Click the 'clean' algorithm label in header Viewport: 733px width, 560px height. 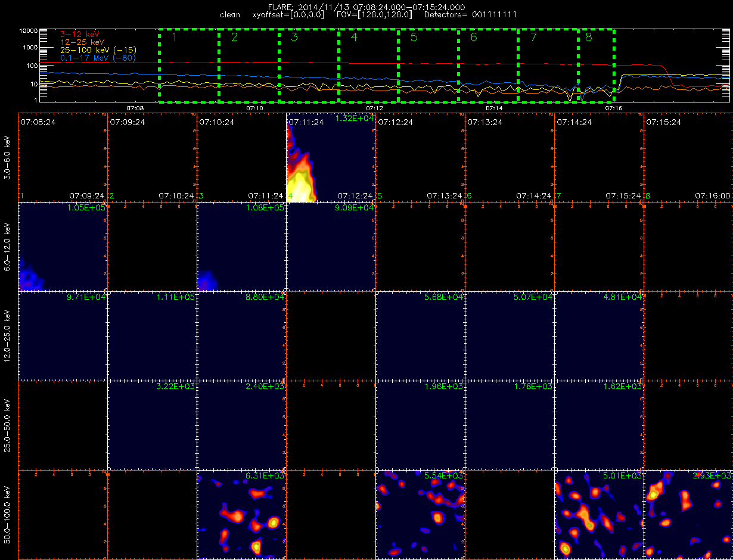point(230,14)
